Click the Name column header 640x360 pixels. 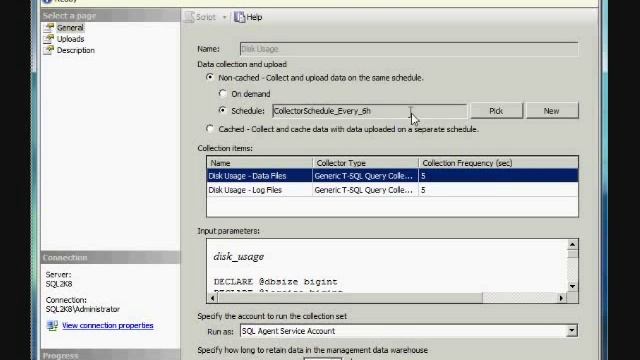click(x=260, y=163)
